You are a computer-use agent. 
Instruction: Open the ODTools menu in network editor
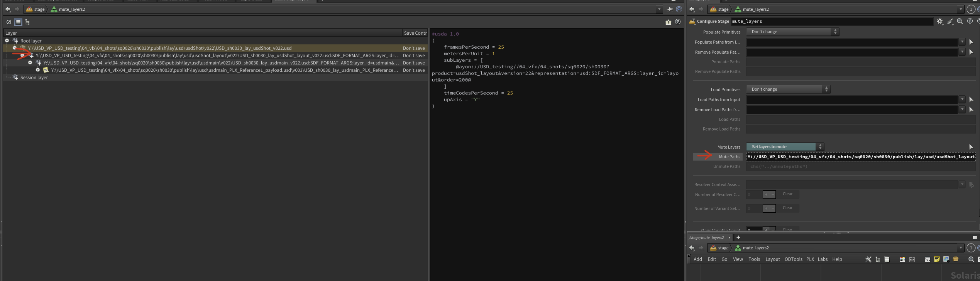coord(793,259)
